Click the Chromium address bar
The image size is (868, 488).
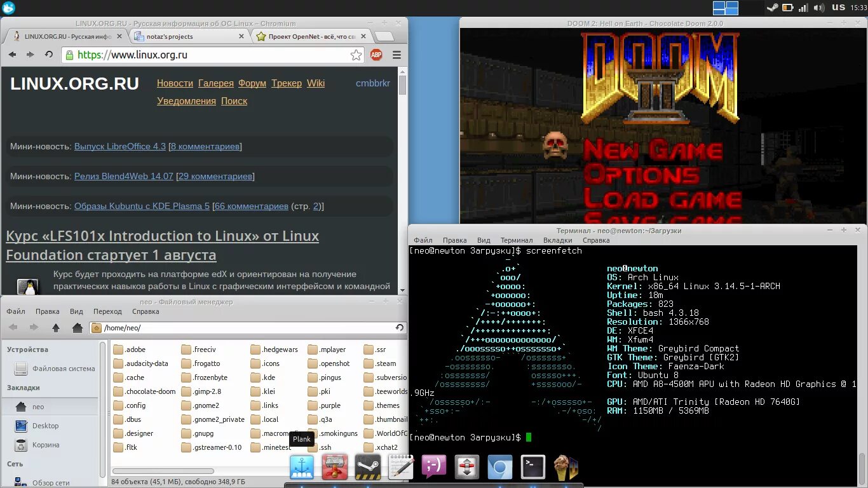click(213, 55)
